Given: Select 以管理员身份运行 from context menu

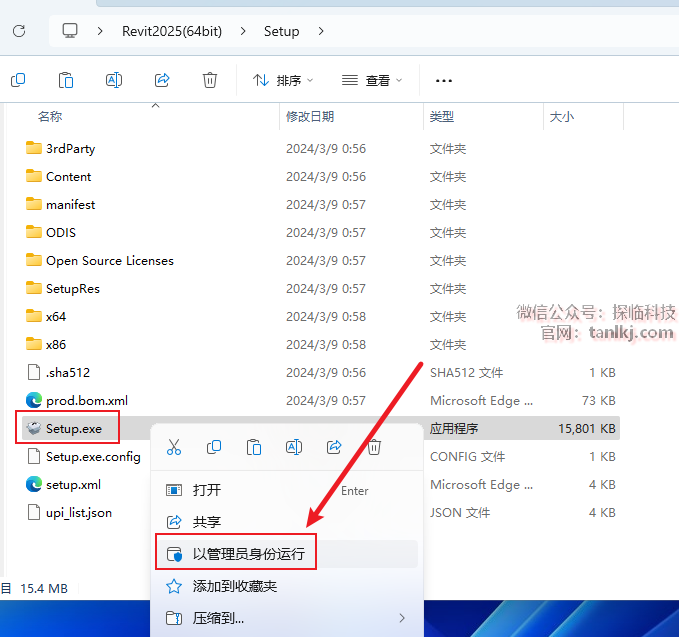Looking at the screenshot, I should point(248,553).
